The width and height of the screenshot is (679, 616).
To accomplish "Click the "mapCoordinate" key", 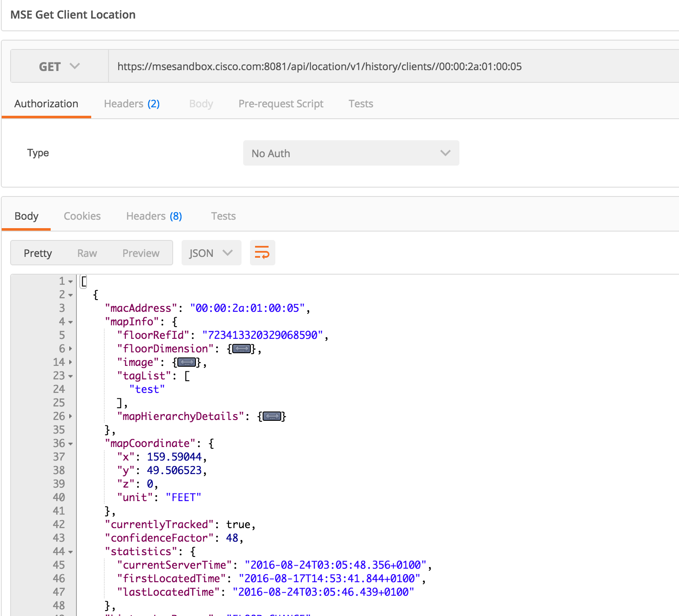I will click(x=150, y=444).
